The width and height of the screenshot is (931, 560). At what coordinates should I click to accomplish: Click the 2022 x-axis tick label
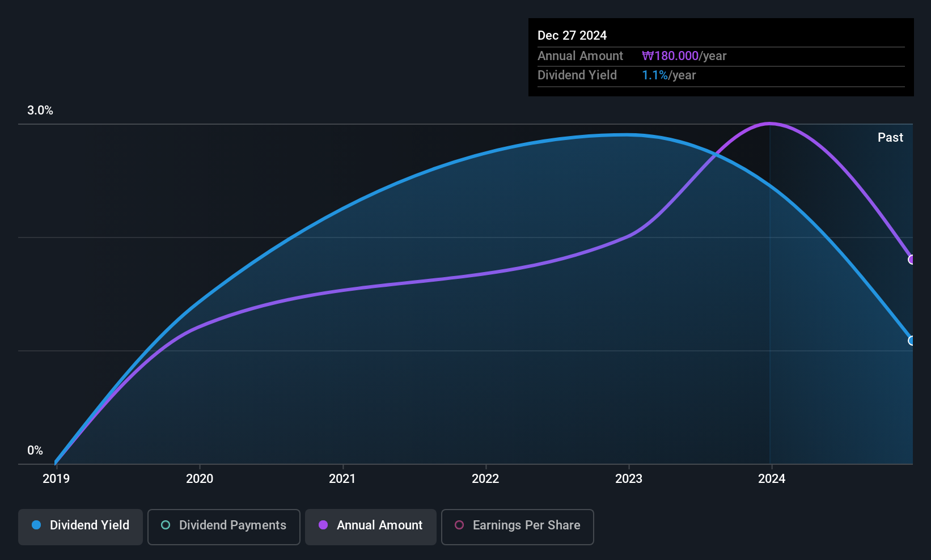(x=485, y=479)
